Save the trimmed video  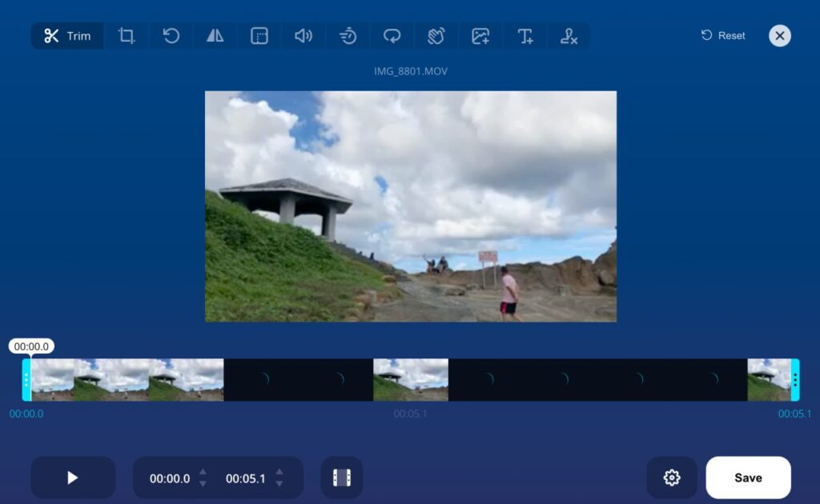click(748, 477)
